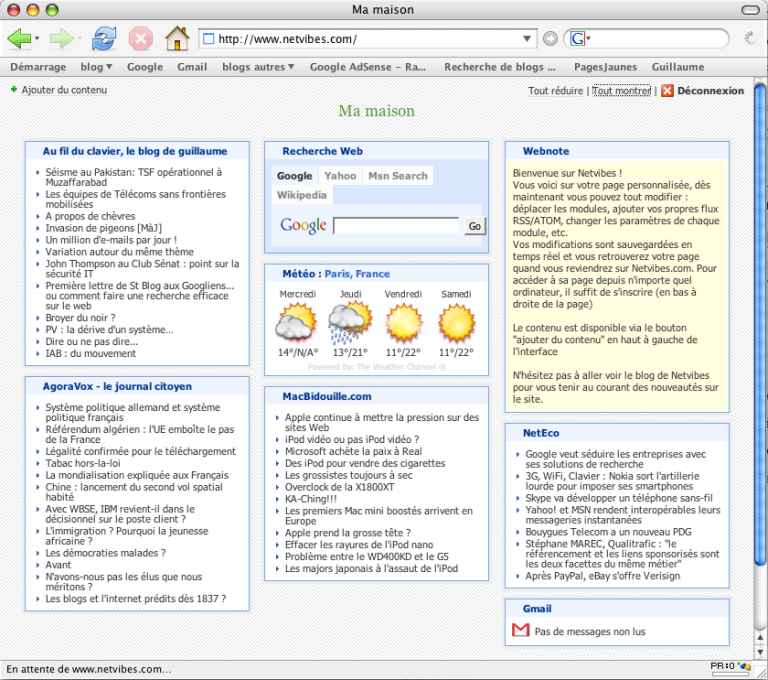Select the Google search tab
The height and width of the screenshot is (680, 768).
(294, 176)
